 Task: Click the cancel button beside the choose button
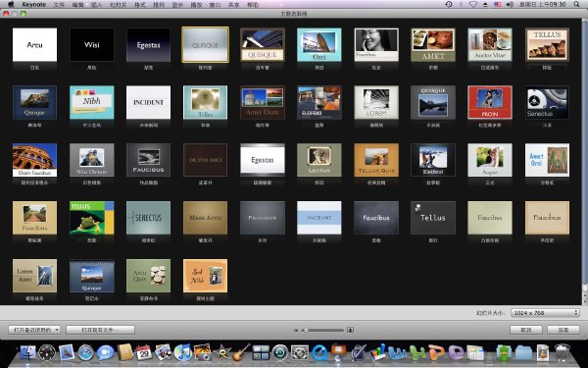point(525,330)
